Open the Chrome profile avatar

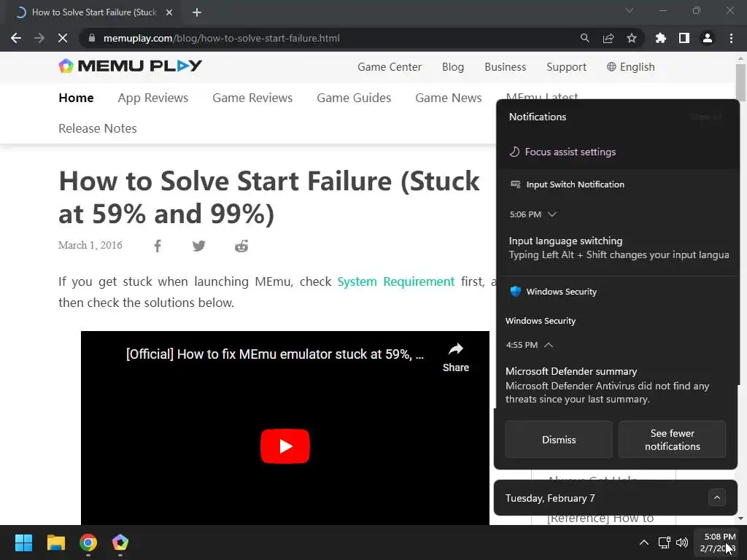[708, 38]
